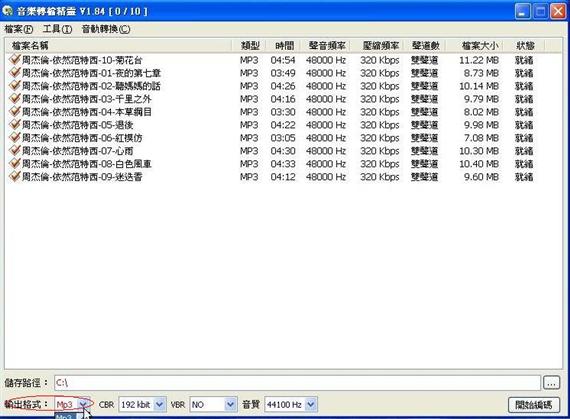Viewport: 570px width, 419px height.
Task: Toggle checkbox for 04-本草綱目 track
Action: tap(15, 111)
